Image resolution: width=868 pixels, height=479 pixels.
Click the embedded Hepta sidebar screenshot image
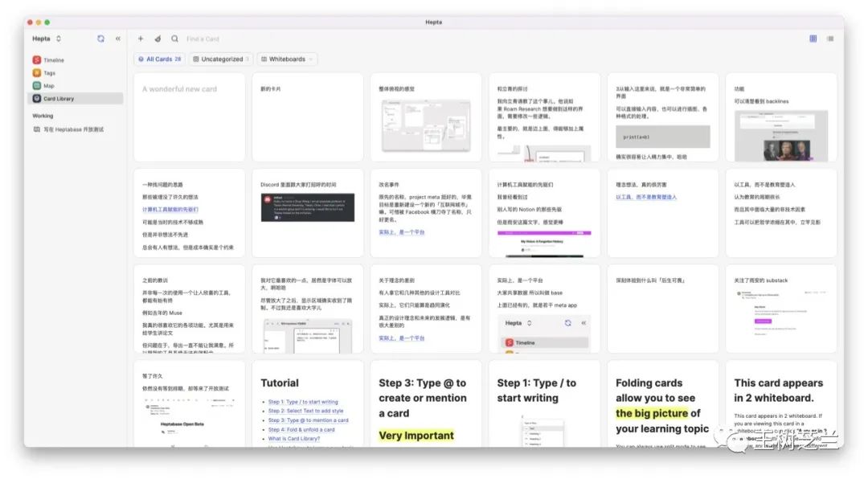(545, 334)
